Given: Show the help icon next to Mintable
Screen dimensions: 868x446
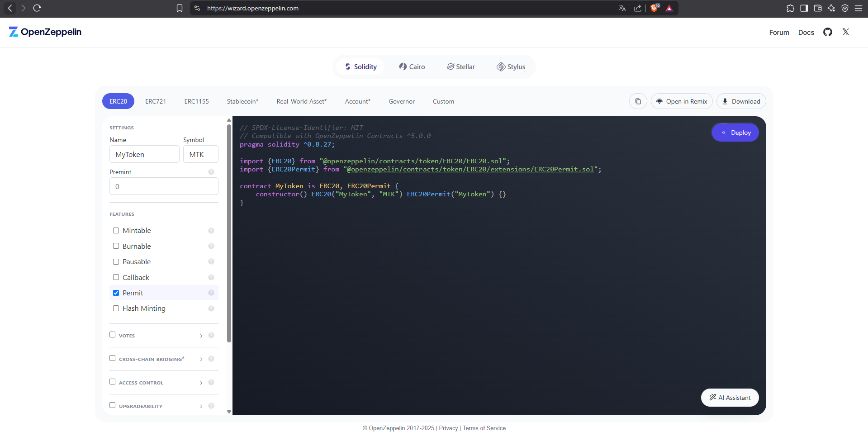Looking at the screenshot, I should pos(211,231).
